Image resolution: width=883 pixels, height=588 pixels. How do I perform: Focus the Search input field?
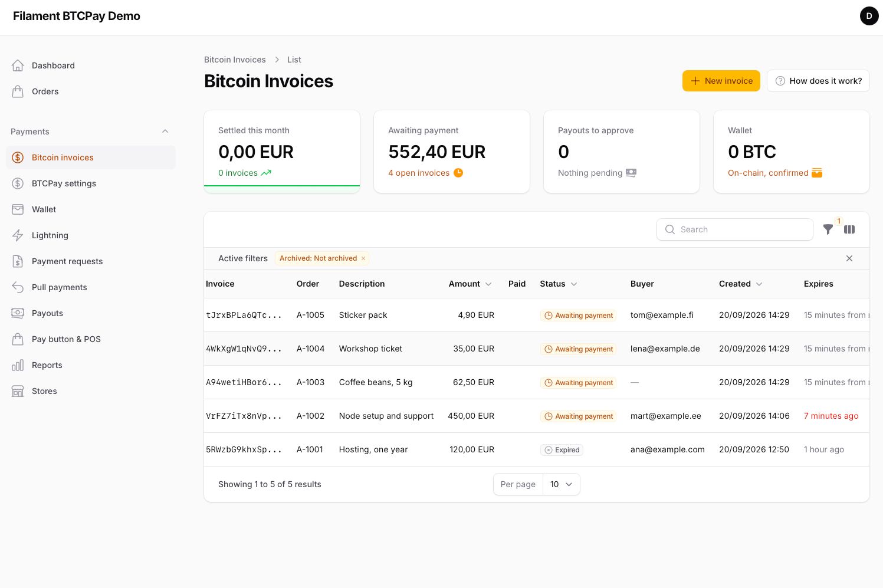click(735, 229)
